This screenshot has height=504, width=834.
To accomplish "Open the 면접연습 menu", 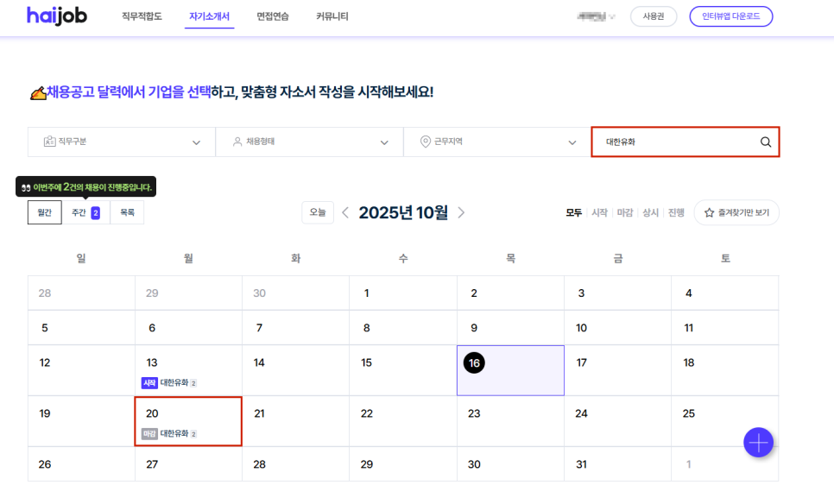I will click(x=273, y=16).
